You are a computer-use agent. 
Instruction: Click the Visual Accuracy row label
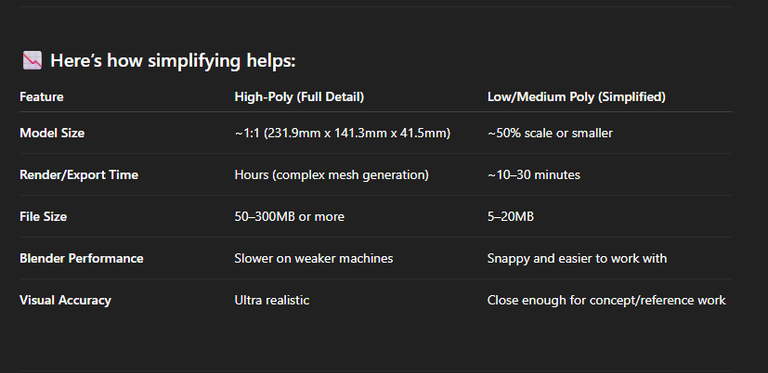click(65, 300)
